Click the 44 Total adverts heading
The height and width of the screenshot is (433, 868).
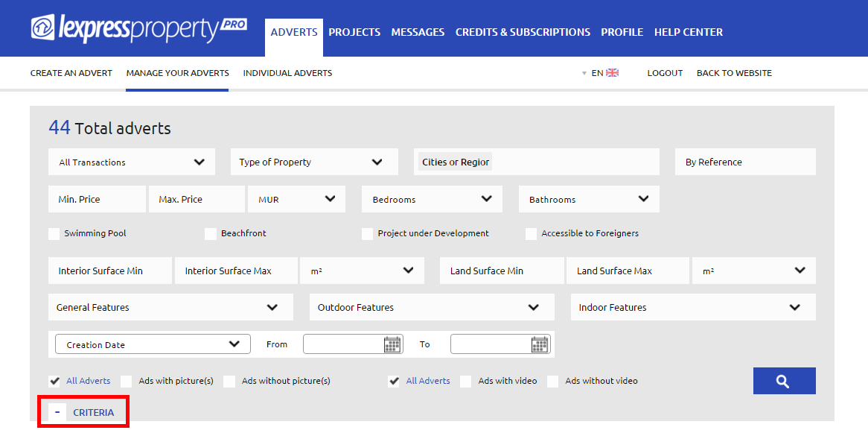109,128
